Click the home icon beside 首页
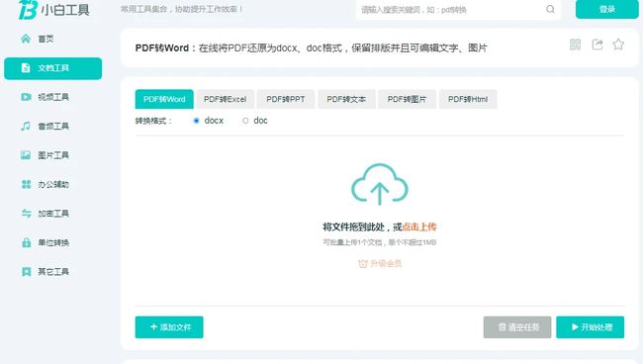 (x=26, y=39)
